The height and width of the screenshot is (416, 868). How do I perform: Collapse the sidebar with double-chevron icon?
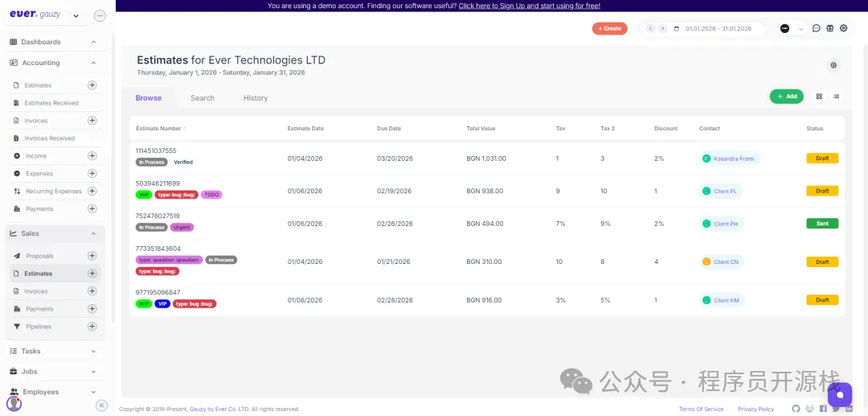pos(102,406)
